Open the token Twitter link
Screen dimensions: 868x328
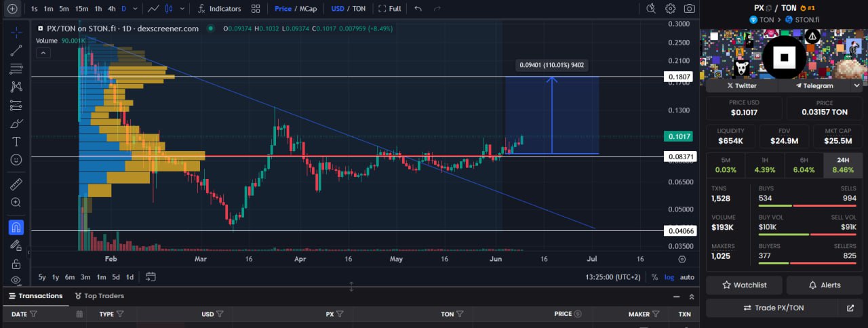(742, 85)
